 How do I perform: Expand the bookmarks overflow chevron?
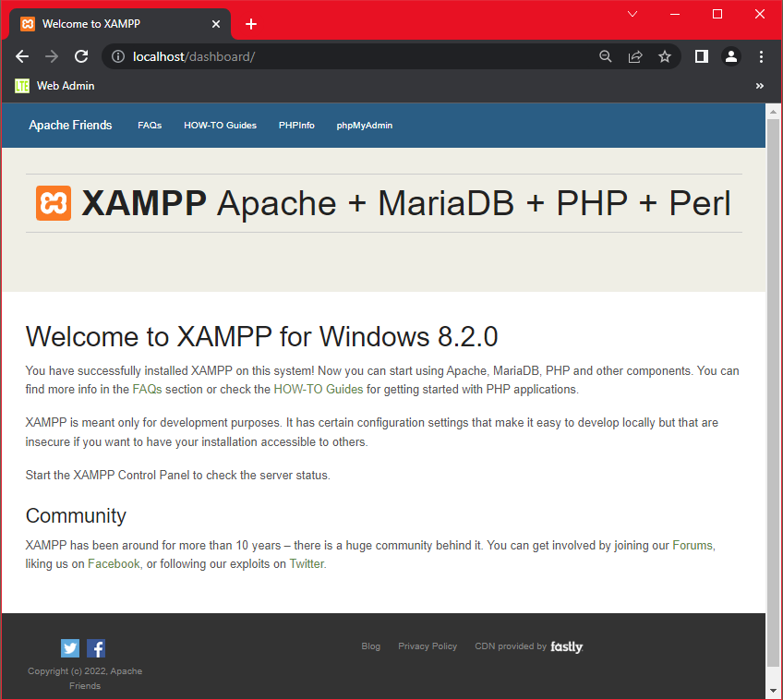coord(760,85)
